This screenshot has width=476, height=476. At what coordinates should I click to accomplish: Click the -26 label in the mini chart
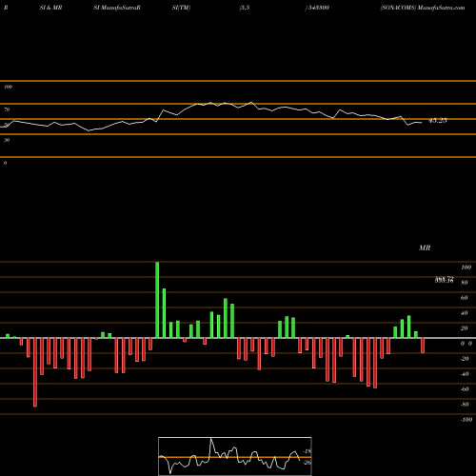coord(307,463)
